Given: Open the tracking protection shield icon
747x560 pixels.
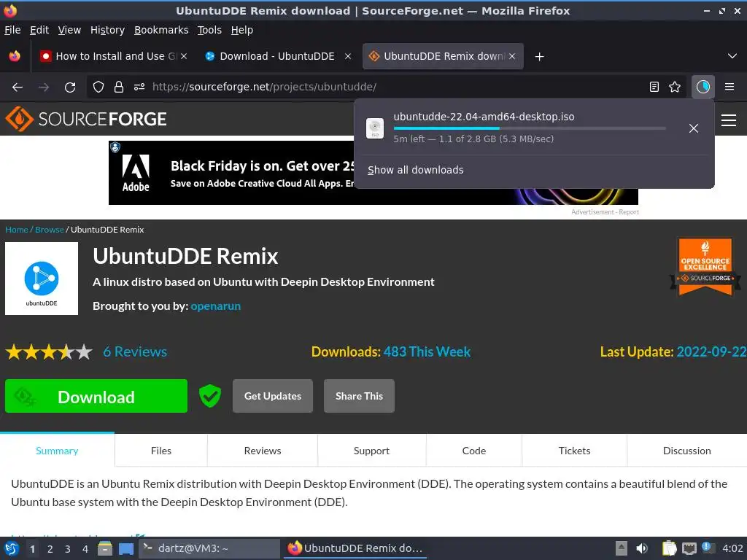Looking at the screenshot, I should click(98, 87).
